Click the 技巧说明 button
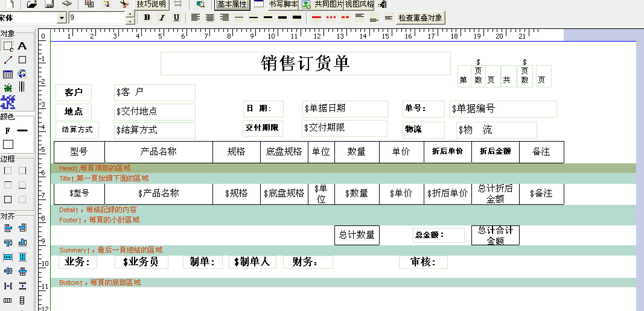Image resolution: width=644 pixels, height=311 pixels. pos(151,4)
